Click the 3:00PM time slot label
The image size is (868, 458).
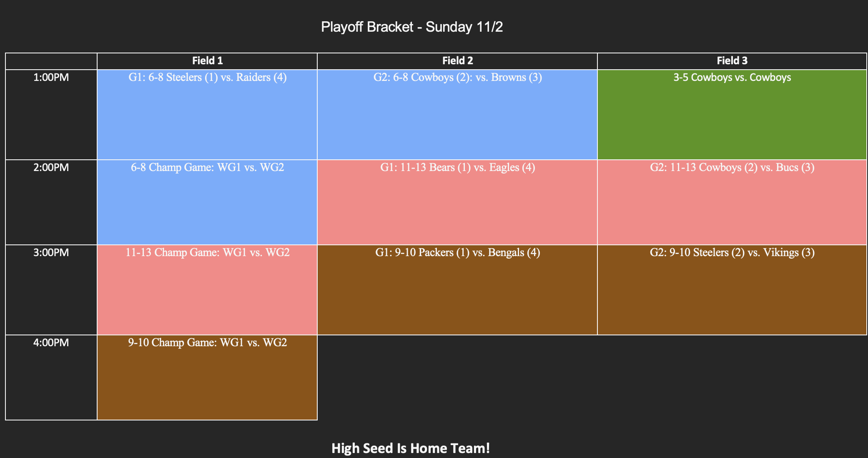pyautogui.click(x=51, y=253)
